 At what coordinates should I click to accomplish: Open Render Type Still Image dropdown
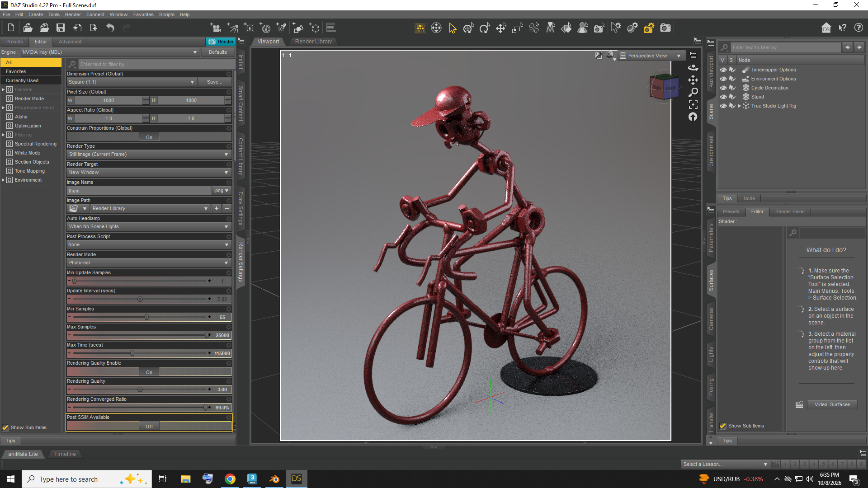coord(149,154)
